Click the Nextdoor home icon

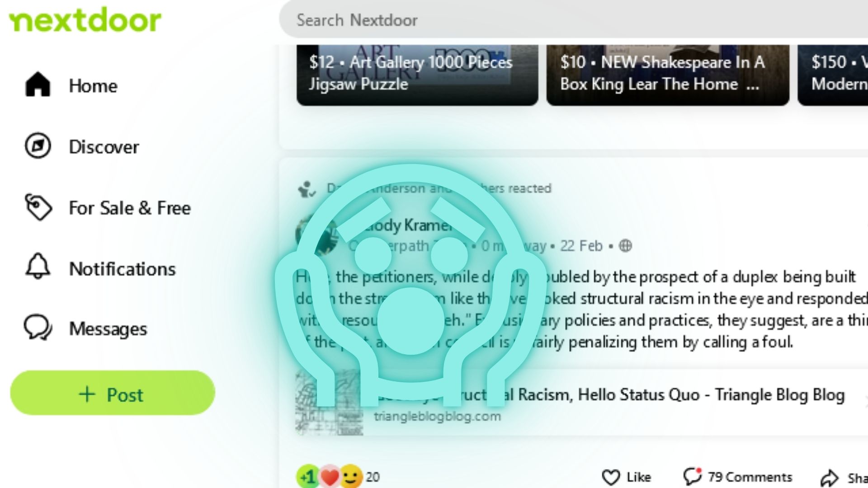click(37, 85)
